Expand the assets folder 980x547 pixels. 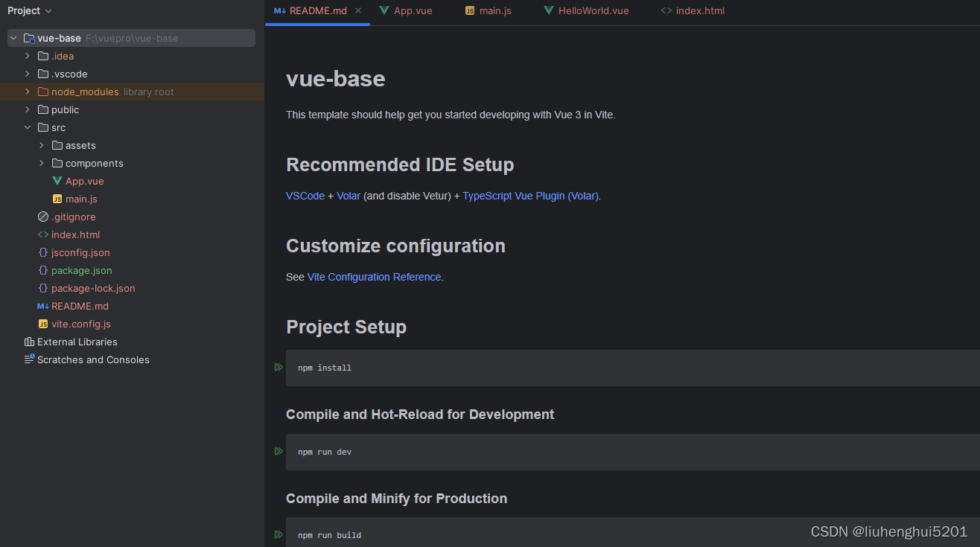coord(42,145)
